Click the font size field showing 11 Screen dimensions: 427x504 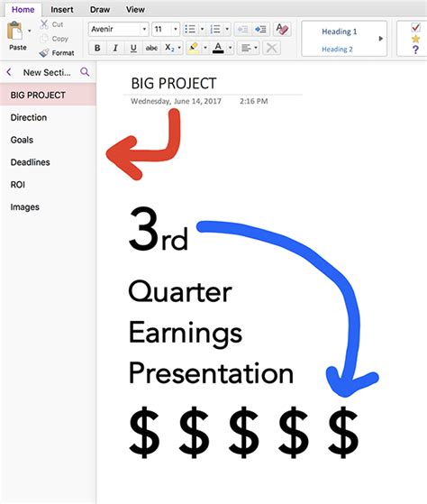pyautogui.click(x=161, y=29)
